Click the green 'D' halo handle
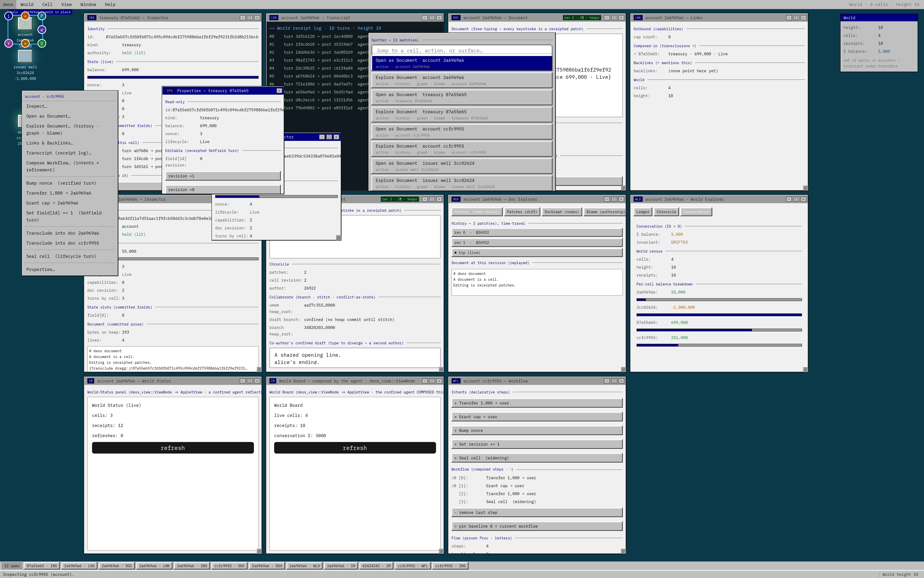Image resolution: width=924 pixels, height=578 pixels. pyautogui.click(x=42, y=44)
